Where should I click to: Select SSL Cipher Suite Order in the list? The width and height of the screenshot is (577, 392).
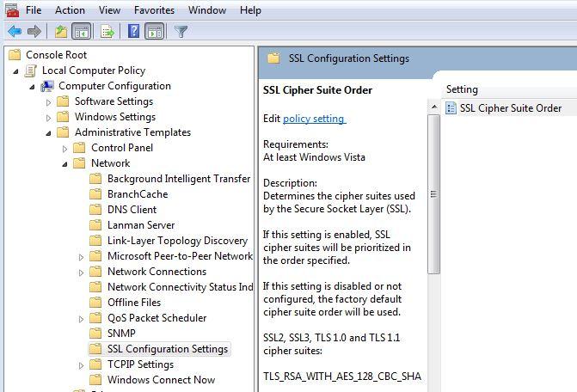point(511,108)
